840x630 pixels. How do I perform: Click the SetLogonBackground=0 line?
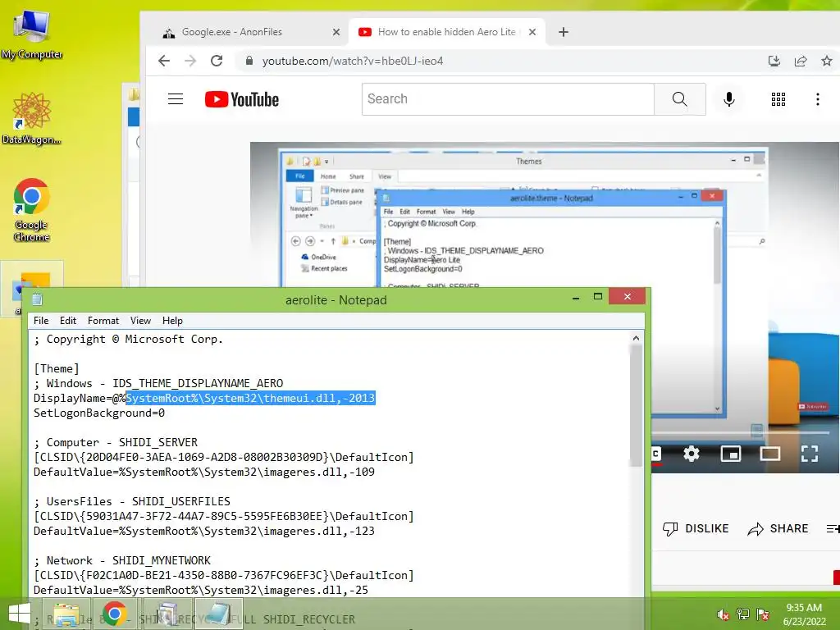[99, 413]
